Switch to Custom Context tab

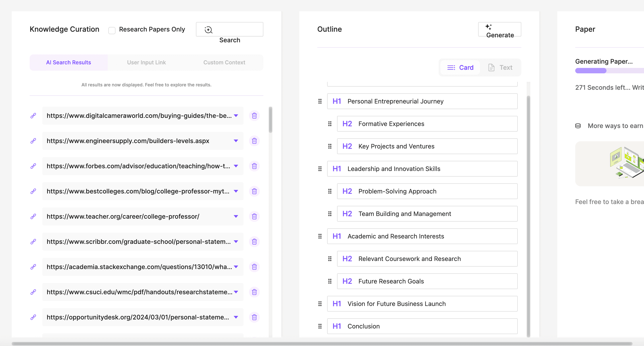[x=224, y=63]
